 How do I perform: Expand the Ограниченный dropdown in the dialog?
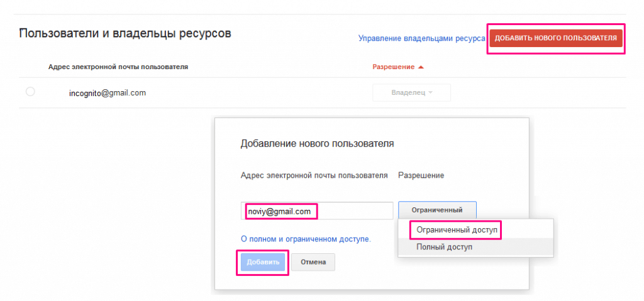[437, 210]
